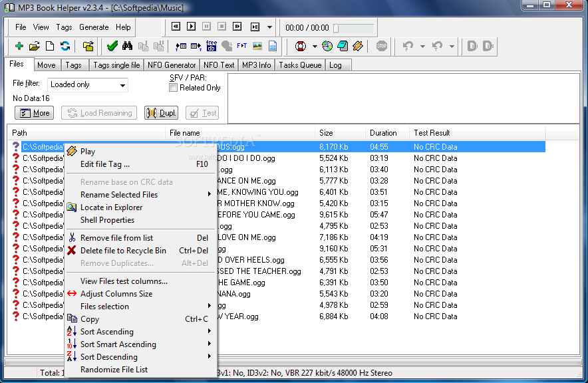Click the undo F arrow icon
Image resolution: width=588 pixels, height=383 pixels.
(408, 46)
